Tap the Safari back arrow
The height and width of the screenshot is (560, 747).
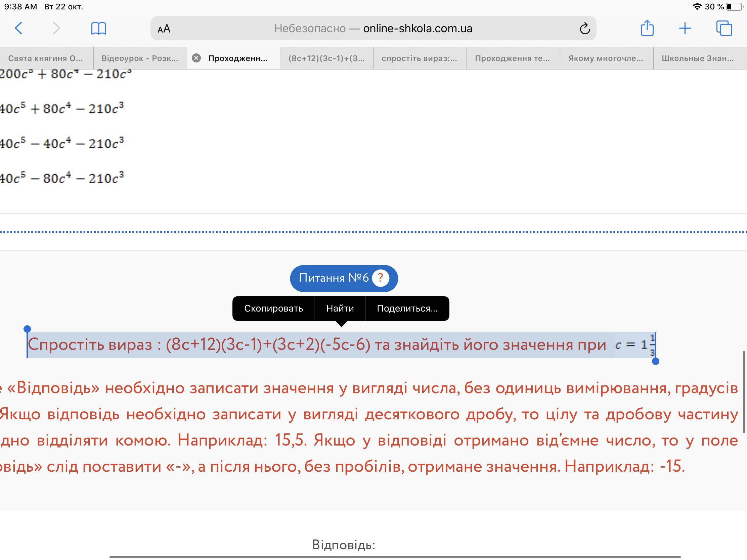point(19,28)
